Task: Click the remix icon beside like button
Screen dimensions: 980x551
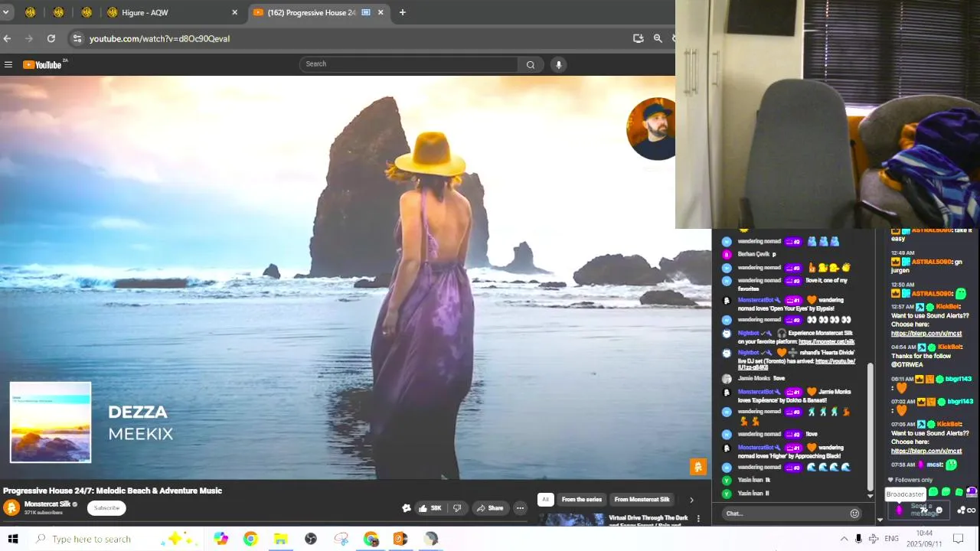Action: (x=407, y=508)
